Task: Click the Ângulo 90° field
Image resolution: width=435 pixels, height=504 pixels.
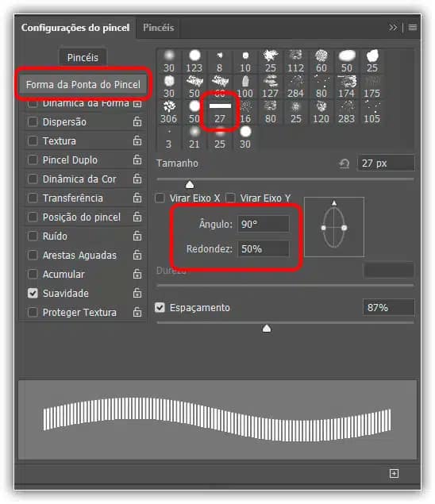Action: pyautogui.click(x=264, y=224)
